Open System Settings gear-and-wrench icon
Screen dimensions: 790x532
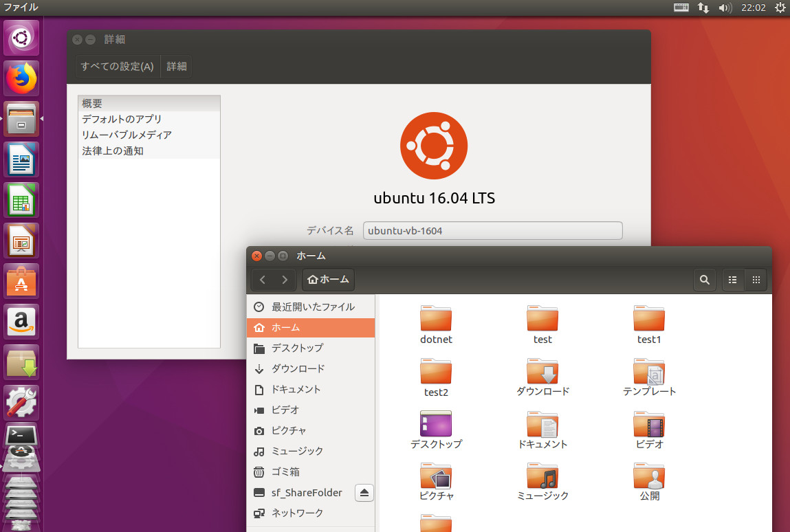tap(21, 403)
